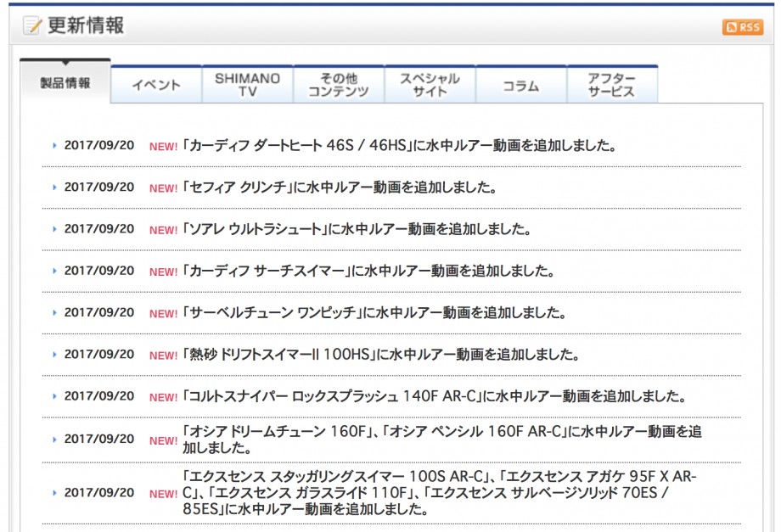Click the 2017/09/20 date on カーディフ サーチスイマー row
This screenshot has height=532, width=781.
click(99, 271)
